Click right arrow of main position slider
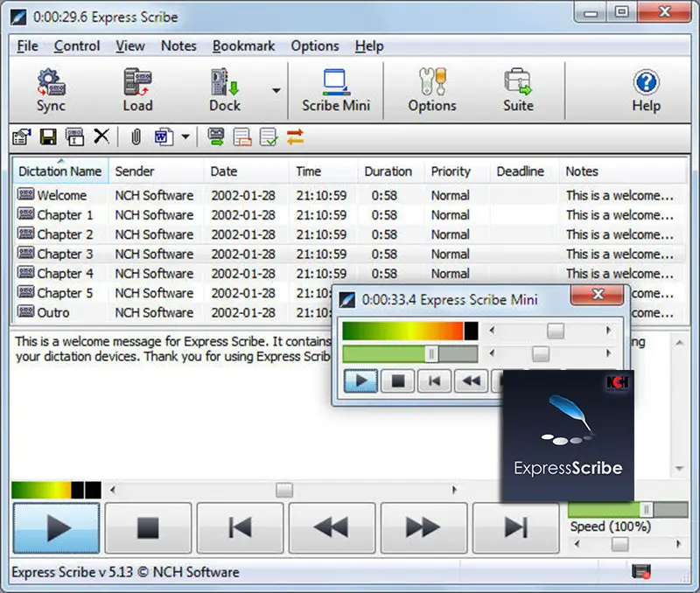700x593 pixels. tap(454, 490)
